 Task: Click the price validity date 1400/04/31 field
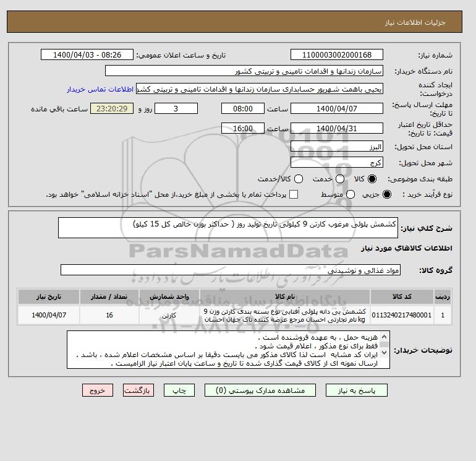[x=337, y=128]
